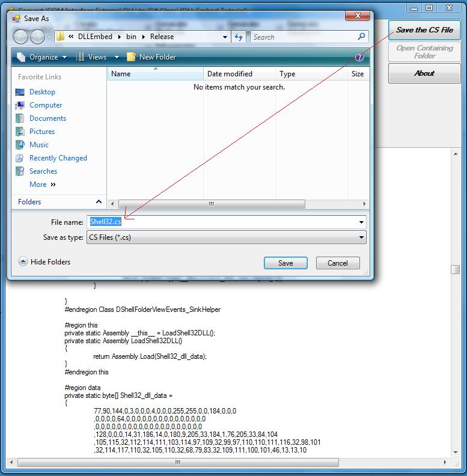This screenshot has height=476, width=467.
Task: Sort by the Type column header
Action: 311,74
